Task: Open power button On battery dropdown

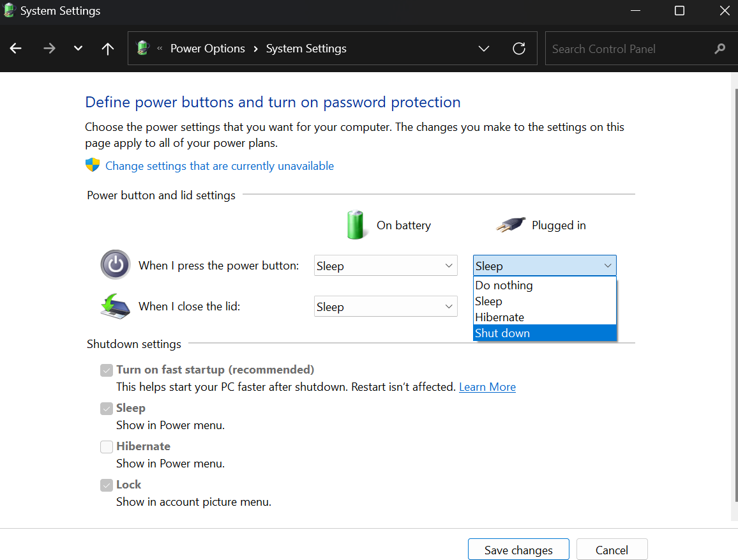Action: pyautogui.click(x=386, y=266)
